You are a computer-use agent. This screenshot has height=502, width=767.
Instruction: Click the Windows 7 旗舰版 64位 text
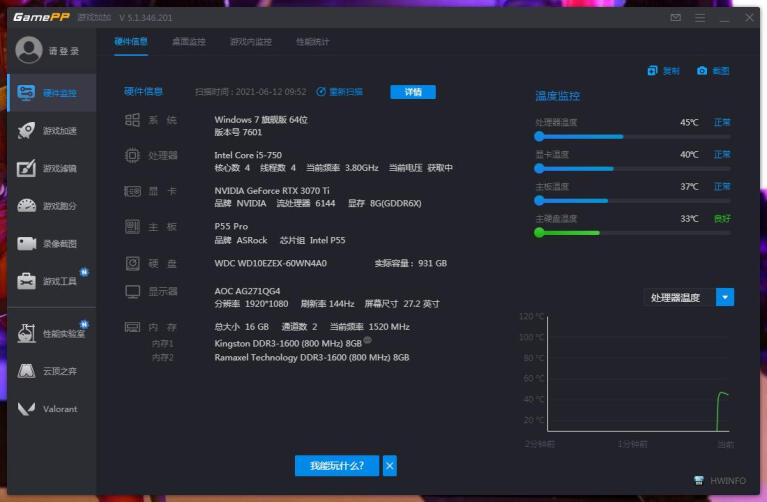click(x=261, y=119)
